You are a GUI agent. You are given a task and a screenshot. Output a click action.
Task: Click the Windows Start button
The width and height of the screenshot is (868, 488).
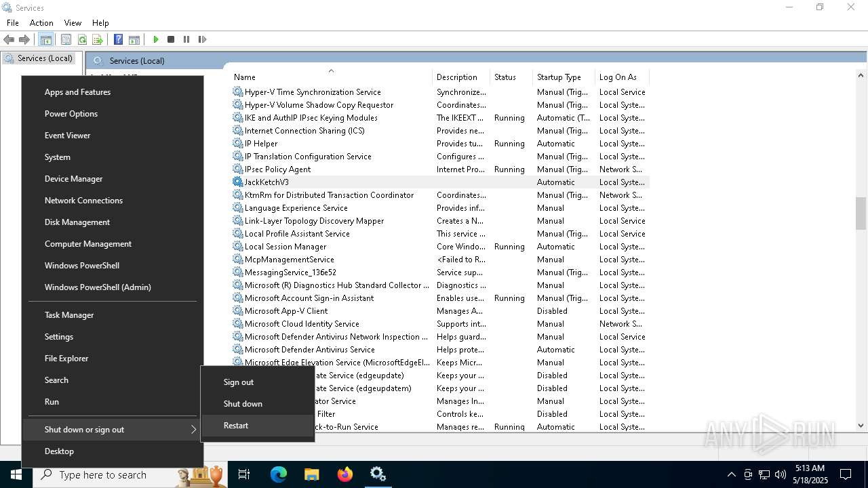tap(16, 474)
